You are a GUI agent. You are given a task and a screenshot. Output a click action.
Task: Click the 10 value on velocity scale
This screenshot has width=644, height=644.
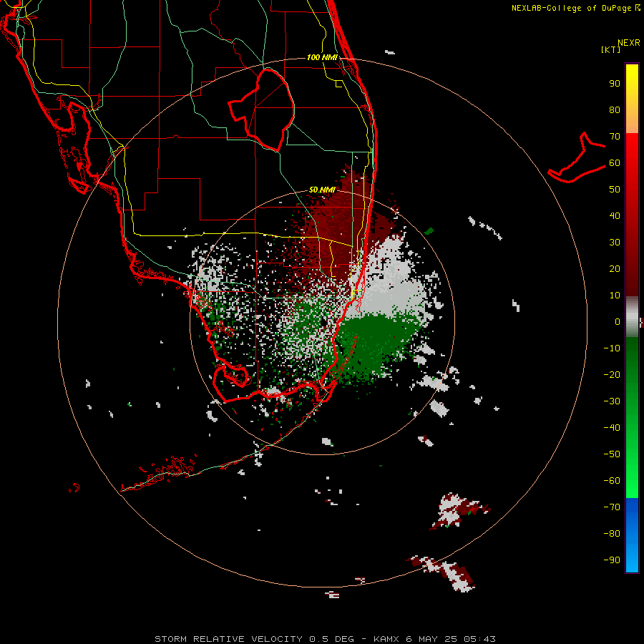(x=615, y=296)
